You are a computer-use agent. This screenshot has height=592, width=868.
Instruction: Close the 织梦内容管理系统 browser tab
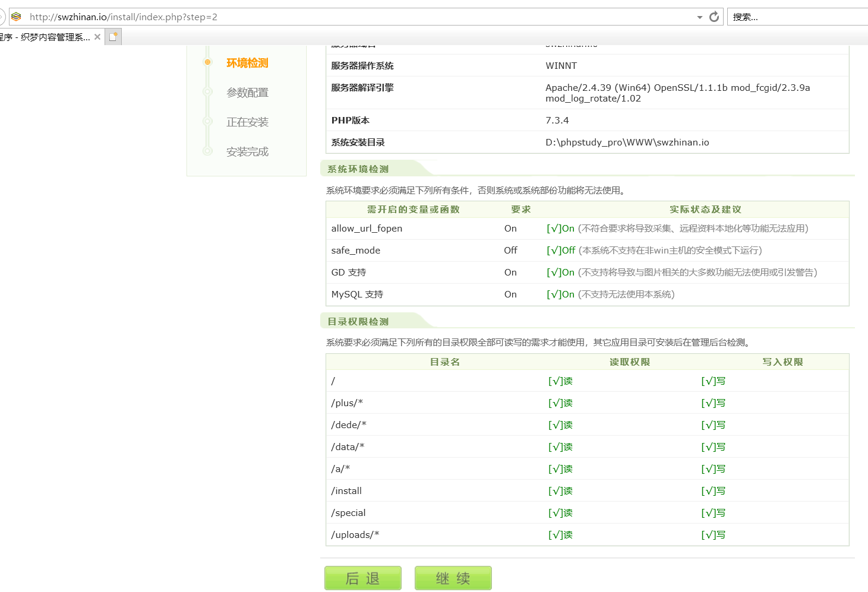[x=97, y=37]
